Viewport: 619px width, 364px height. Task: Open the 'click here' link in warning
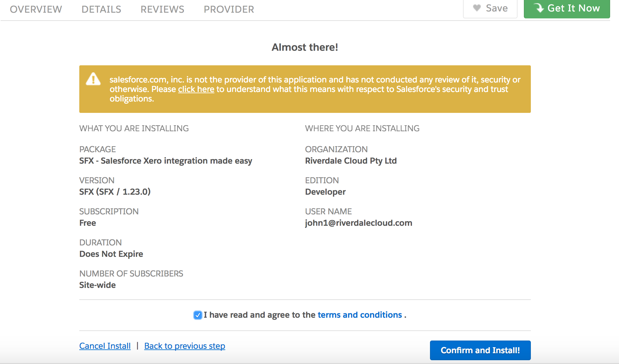pyautogui.click(x=196, y=89)
